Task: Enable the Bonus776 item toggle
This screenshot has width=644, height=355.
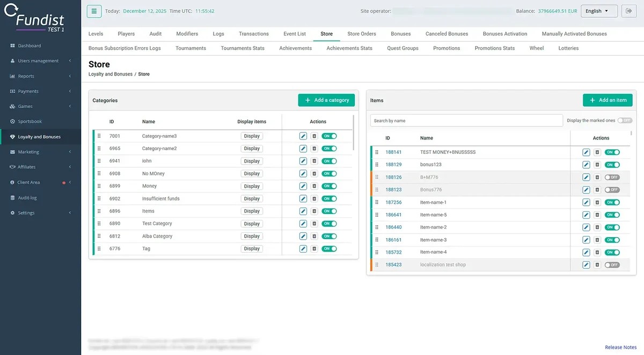Action: (612, 190)
